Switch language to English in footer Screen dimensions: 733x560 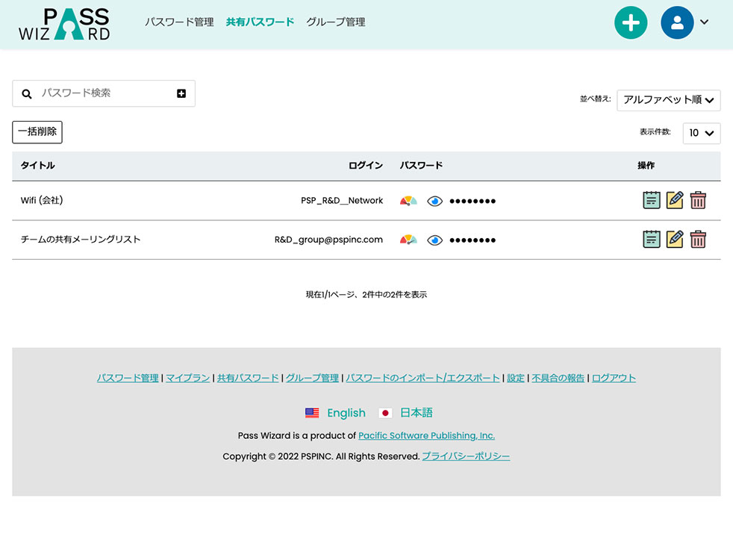pyautogui.click(x=346, y=413)
